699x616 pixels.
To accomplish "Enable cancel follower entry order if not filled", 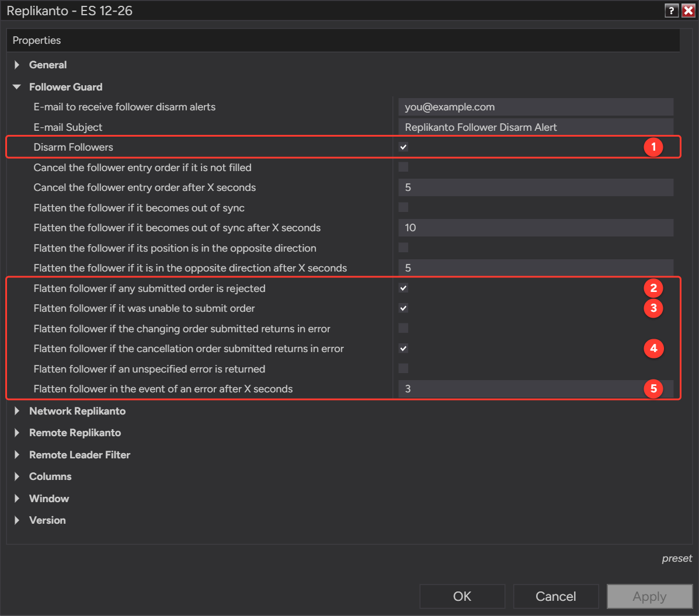I will coord(404,167).
